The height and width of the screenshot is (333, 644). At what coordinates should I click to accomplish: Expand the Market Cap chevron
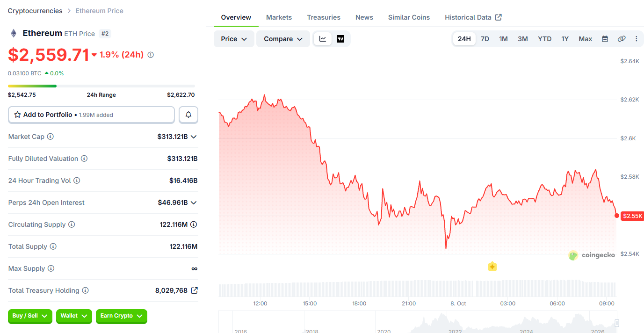[x=194, y=137]
